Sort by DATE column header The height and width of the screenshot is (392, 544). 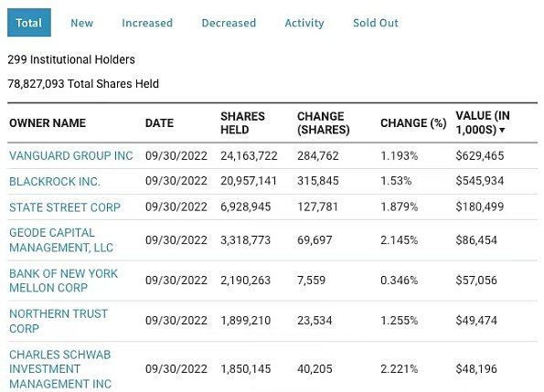(159, 123)
